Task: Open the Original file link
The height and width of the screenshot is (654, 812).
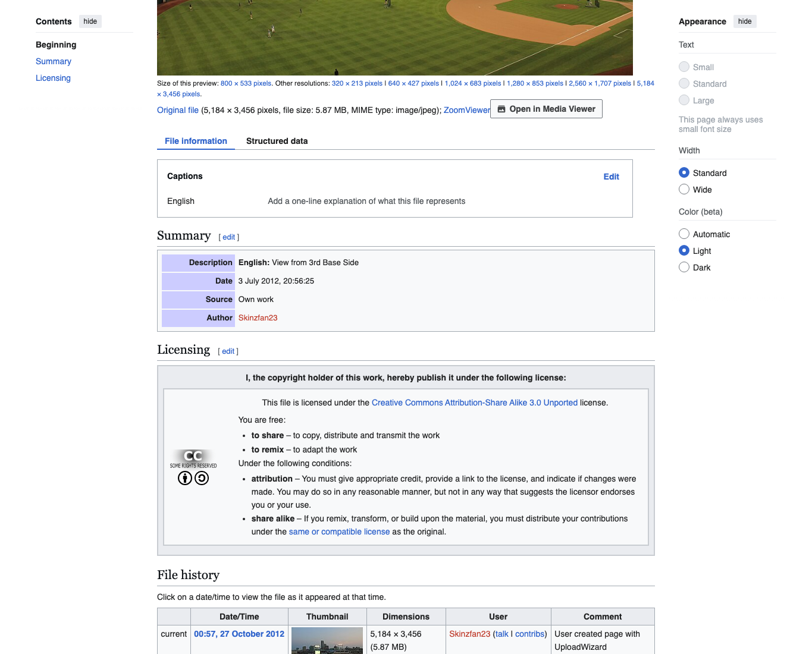Action: [178, 110]
